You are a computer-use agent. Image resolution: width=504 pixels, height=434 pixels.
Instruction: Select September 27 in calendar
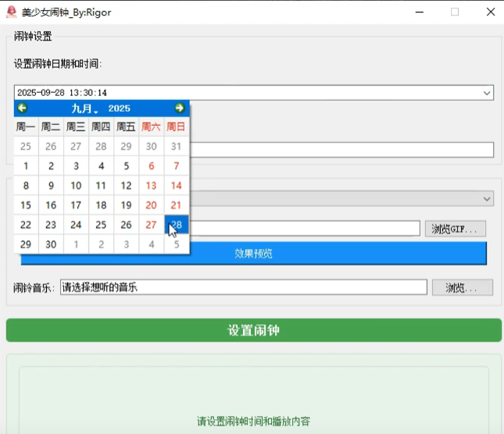[x=151, y=225]
